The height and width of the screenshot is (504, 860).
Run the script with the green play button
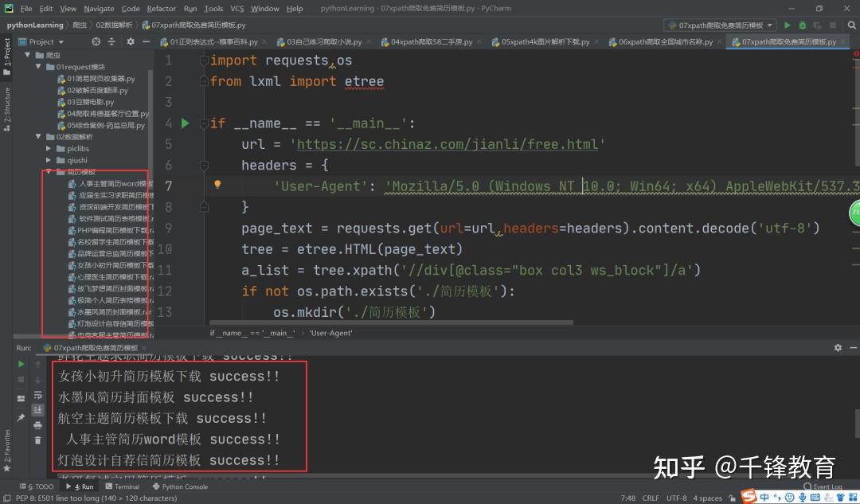point(788,25)
